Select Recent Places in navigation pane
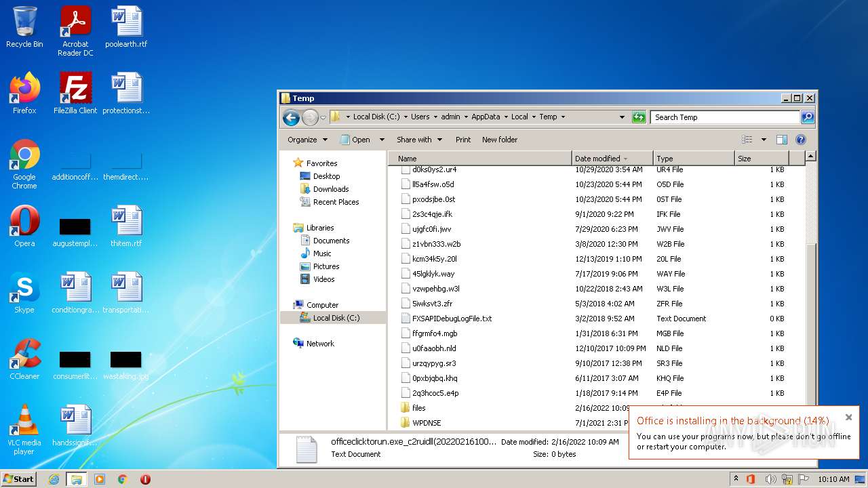 336,202
